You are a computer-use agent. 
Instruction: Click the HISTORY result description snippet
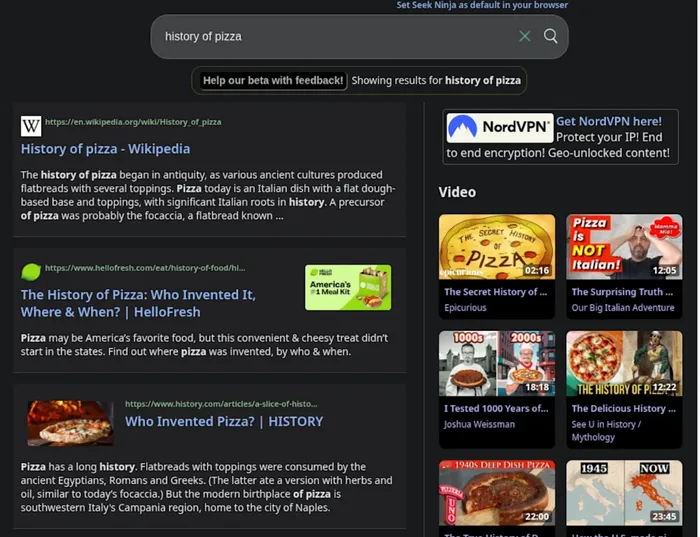pyautogui.click(x=206, y=487)
